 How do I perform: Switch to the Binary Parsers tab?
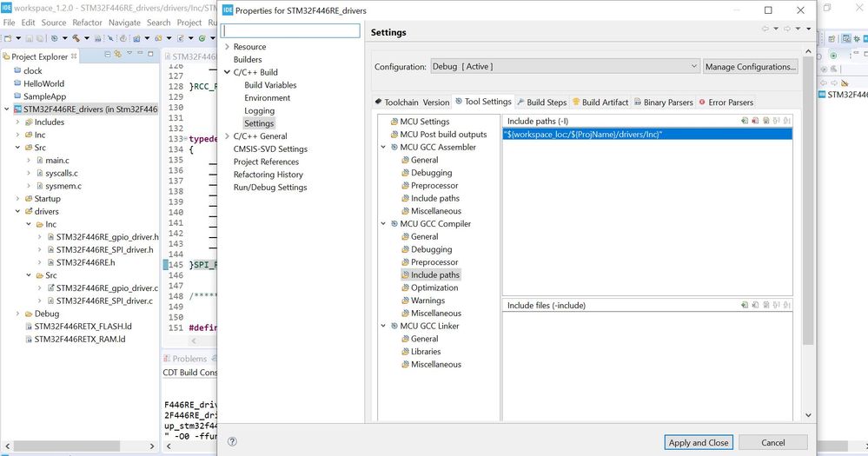[x=663, y=102]
